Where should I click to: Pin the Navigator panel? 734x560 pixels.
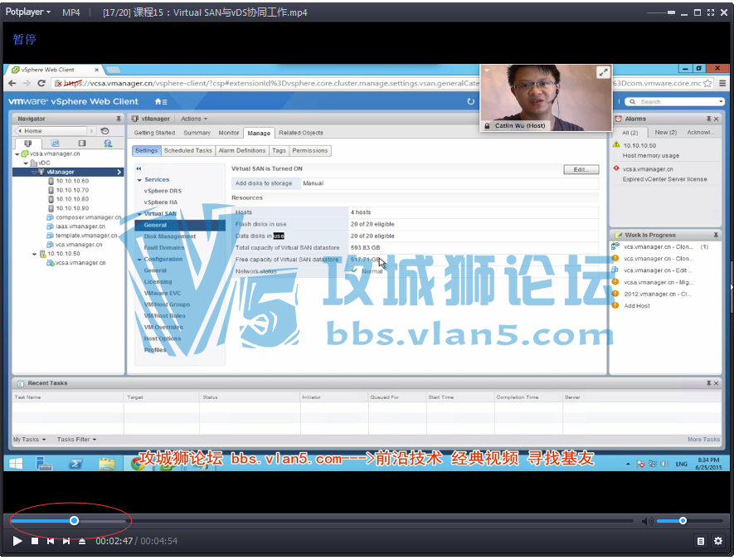click(x=119, y=119)
